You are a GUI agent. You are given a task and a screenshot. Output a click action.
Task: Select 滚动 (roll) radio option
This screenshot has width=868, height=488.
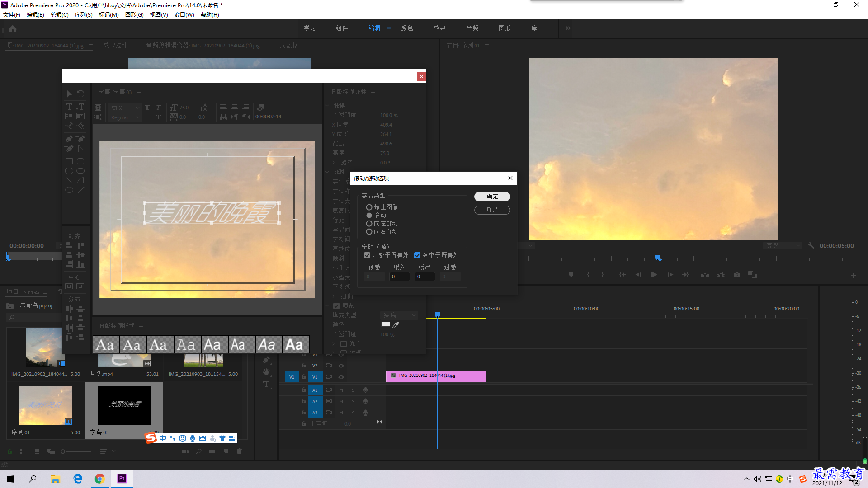[x=369, y=216]
